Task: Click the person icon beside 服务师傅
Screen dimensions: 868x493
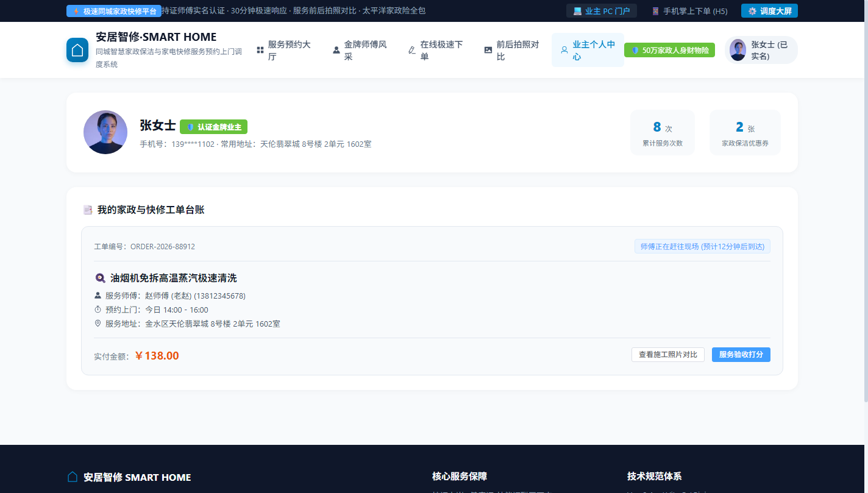Action: (98, 296)
